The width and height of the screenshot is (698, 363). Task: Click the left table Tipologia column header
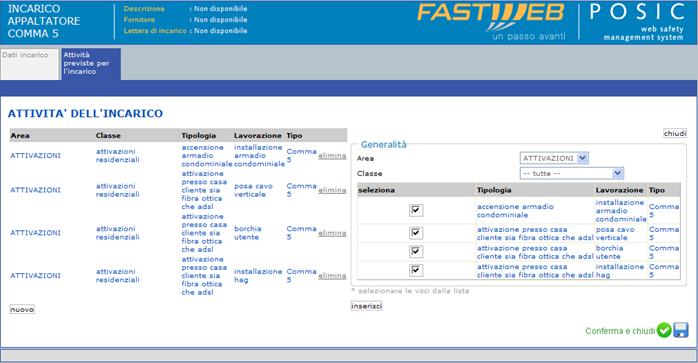click(199, 135)
